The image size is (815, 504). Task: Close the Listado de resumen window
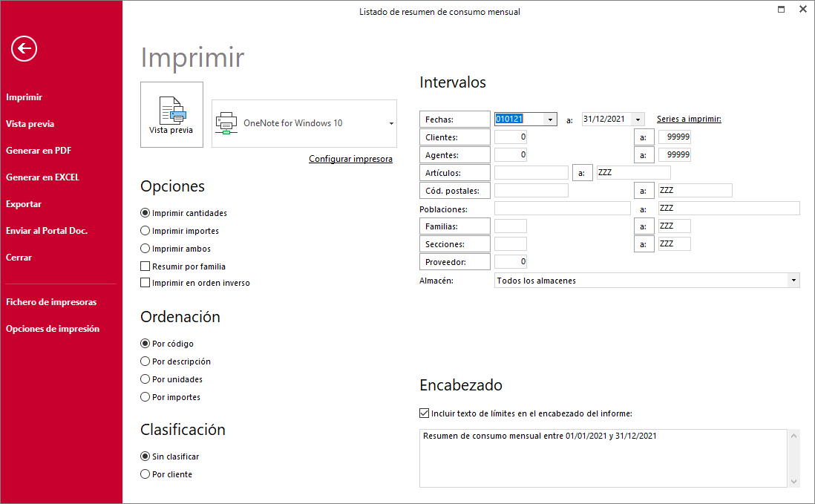(802, 9)
